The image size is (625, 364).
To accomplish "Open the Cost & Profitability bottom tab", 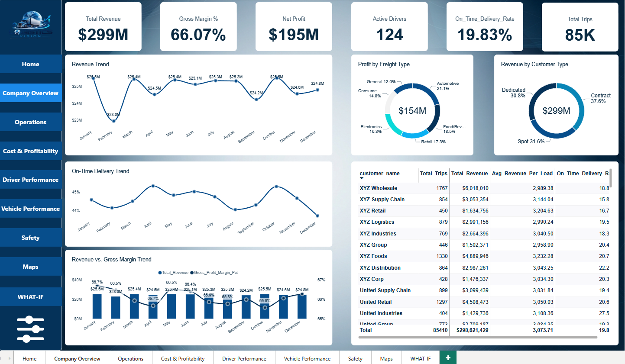I will tap(182, 358).
